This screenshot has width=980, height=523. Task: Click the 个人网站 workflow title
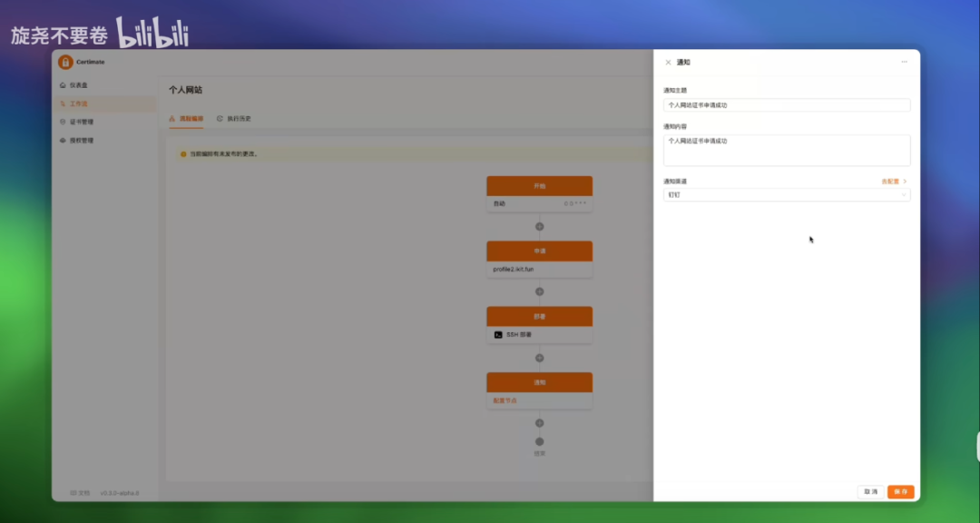186,90
